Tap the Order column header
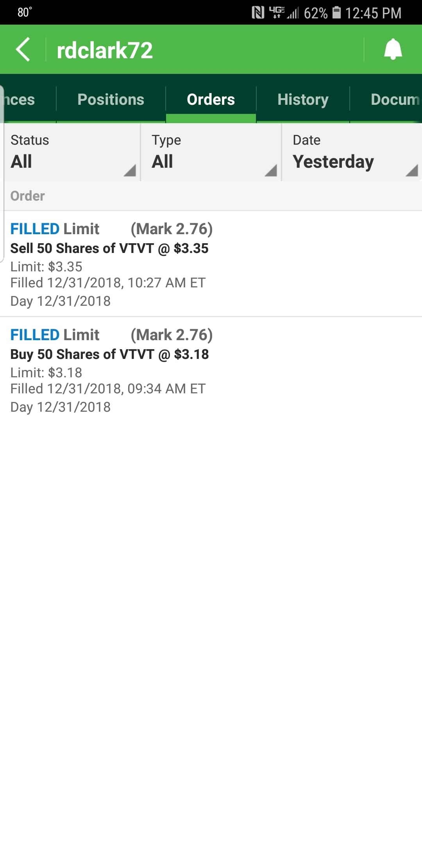Image resolution: width=422 pixels, height=868 pixels. point(28,196)
